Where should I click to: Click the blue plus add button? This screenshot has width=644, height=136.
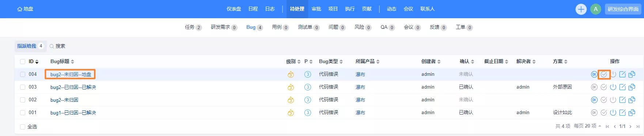(x=581, y=9)
